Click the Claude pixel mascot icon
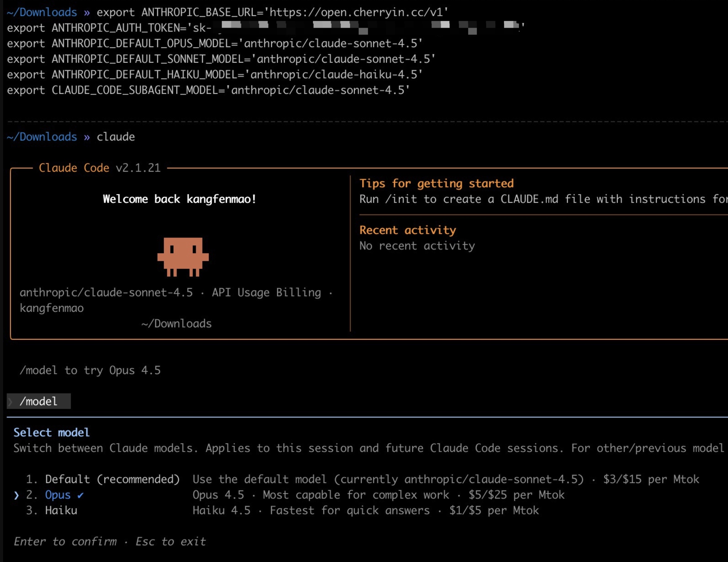Image resolution: width=728 pixels, height=562 pixels. (x=183, y=257)
